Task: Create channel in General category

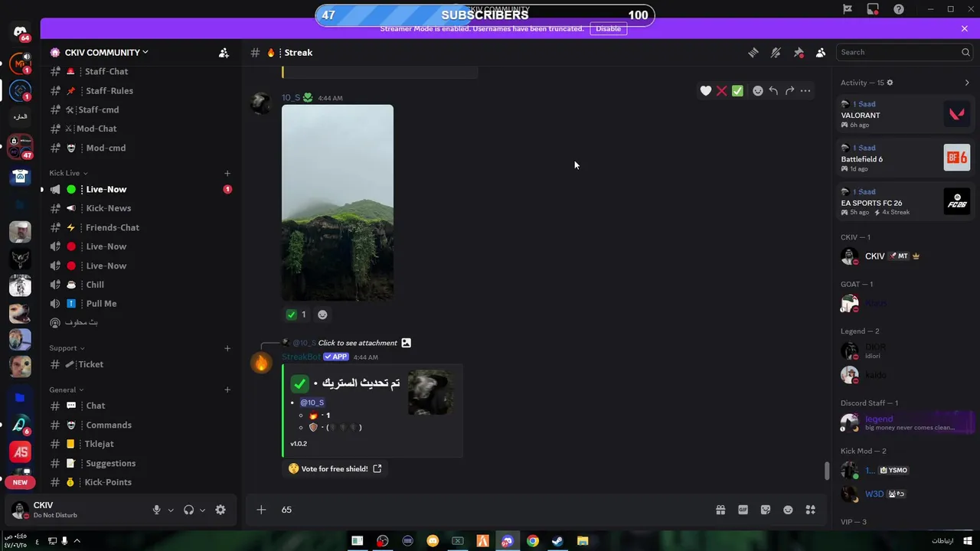Action: [x=227, y=390]
